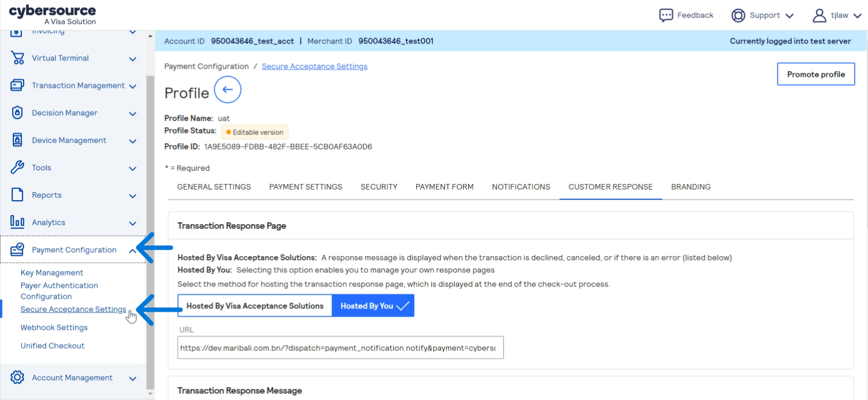
Task: Open the Webhook Settings link
Action: pos(54,327)
